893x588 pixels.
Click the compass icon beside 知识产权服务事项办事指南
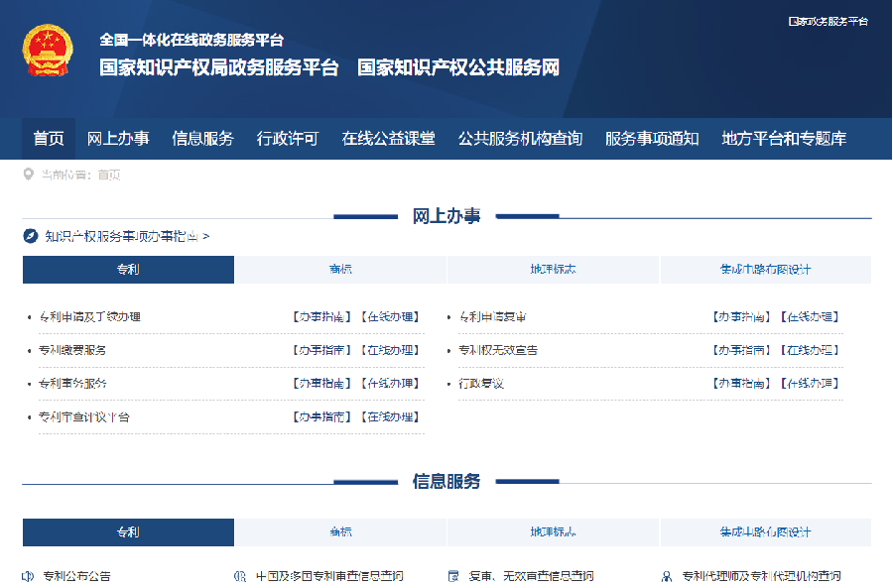[x=31, y=236]
